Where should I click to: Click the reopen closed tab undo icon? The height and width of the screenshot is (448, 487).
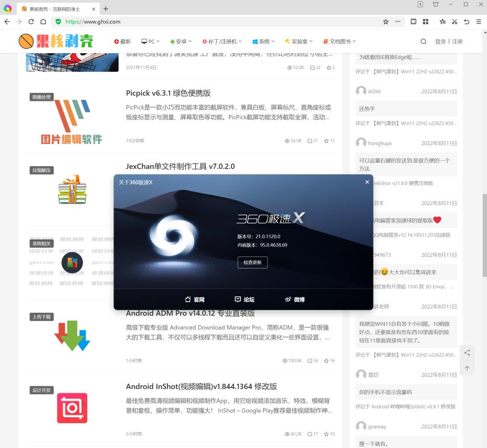[466, 22]
